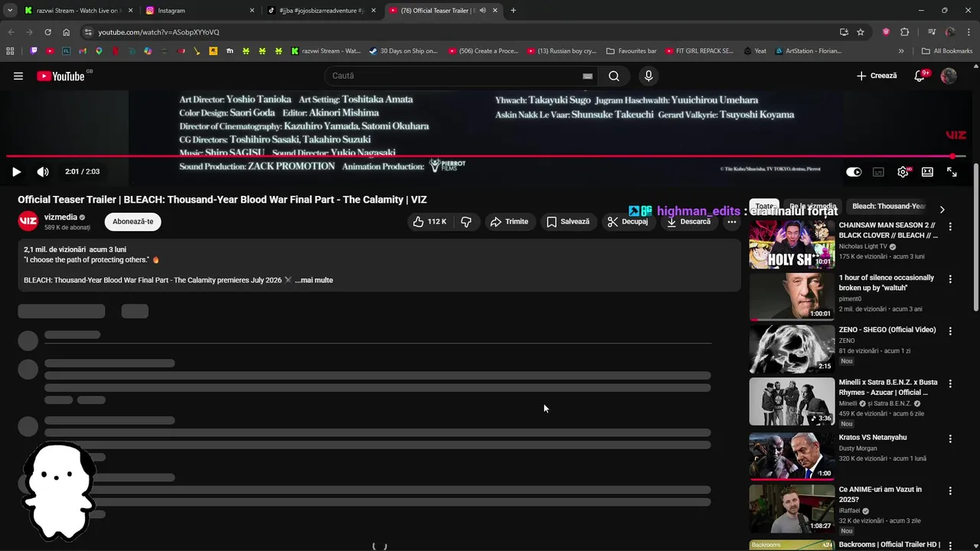This screenshot has height=551, width=980.
Task: Open Ce ANIME-uri am Vazut in 2025 title
Action: coord(880,494)
